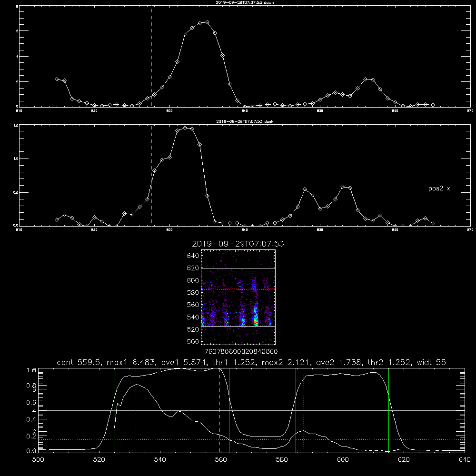The height and width of the screenshot is (476, 476).
Task: Click the left green dashed line in dawn plot
Action: (151, 56)
